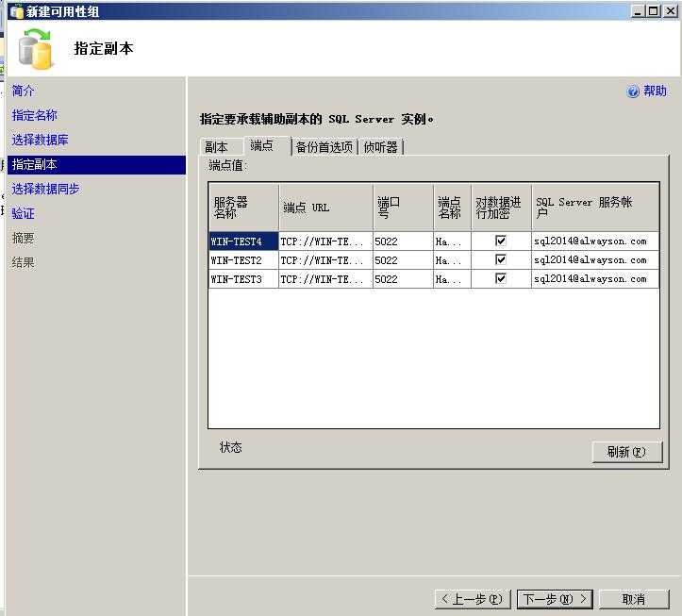Image resolution: width=682 pixels, height=616 pixels.
Task: Open the 备份首选项 tab
Action: point(324,147)
